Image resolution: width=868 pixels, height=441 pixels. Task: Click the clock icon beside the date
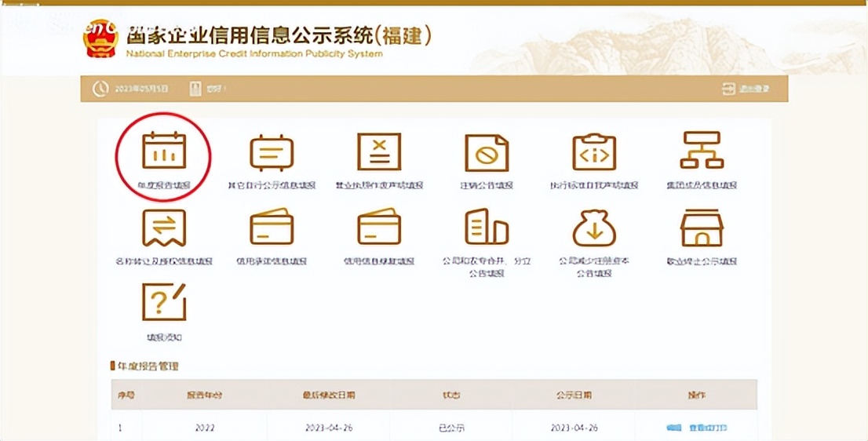[100, 89]
